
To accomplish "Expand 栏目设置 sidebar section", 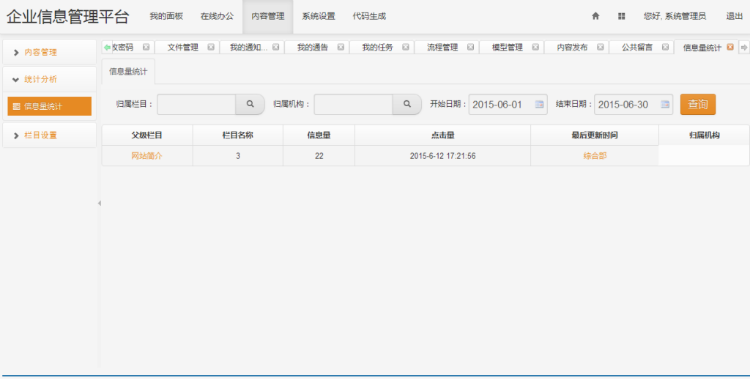I will coord(49,135).
